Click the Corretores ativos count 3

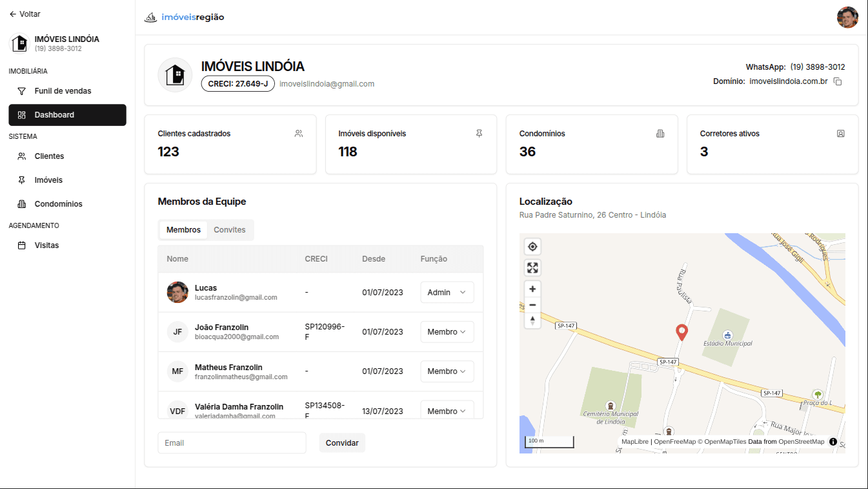pyautogui.click(x=704, y=152)
